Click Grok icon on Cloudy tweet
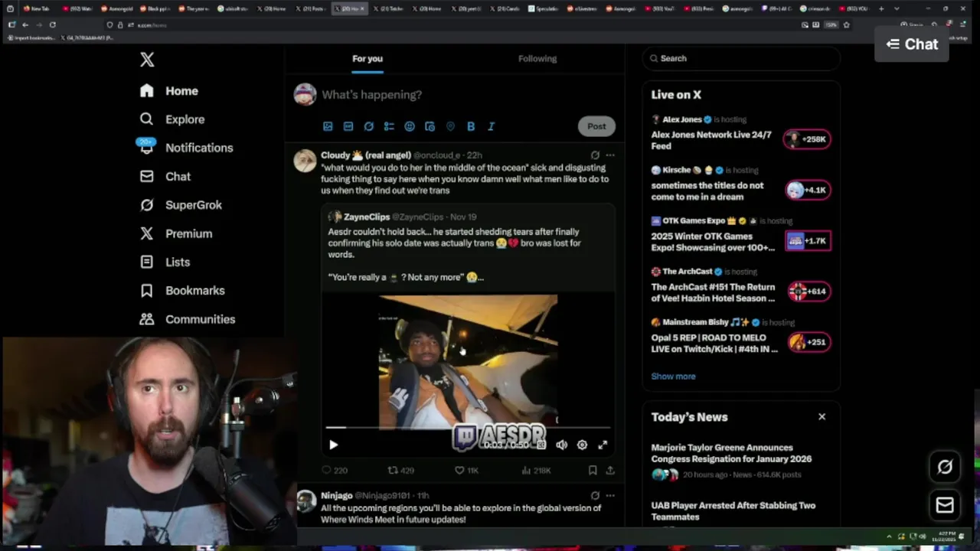Viewport: 980px width, 551px height. 595,155
